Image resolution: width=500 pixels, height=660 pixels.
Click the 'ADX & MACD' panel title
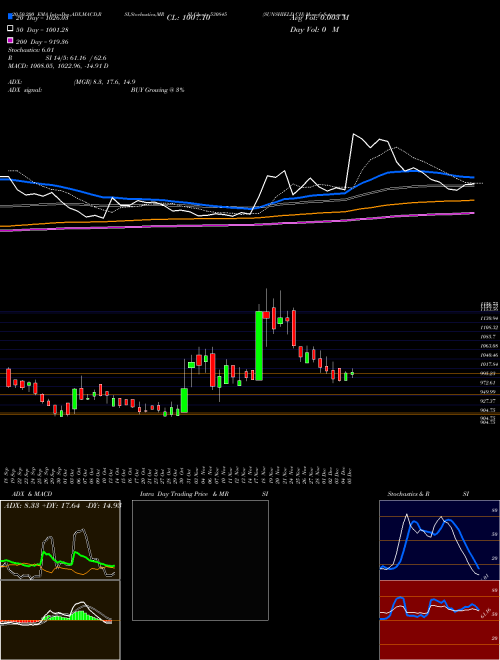(x=32, y=494)
